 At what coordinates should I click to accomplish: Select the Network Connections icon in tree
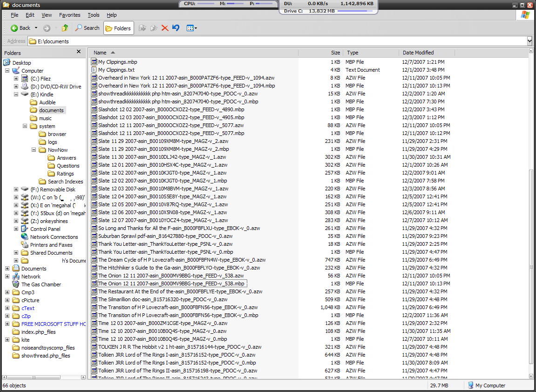25,237
